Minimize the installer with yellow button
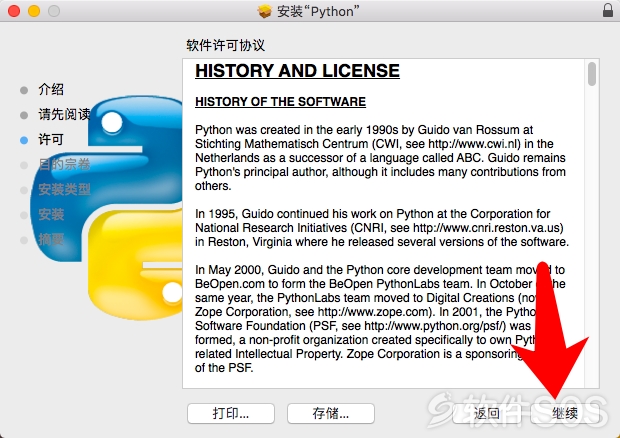This screenshot has width=620, height=438. pos(34,11)
